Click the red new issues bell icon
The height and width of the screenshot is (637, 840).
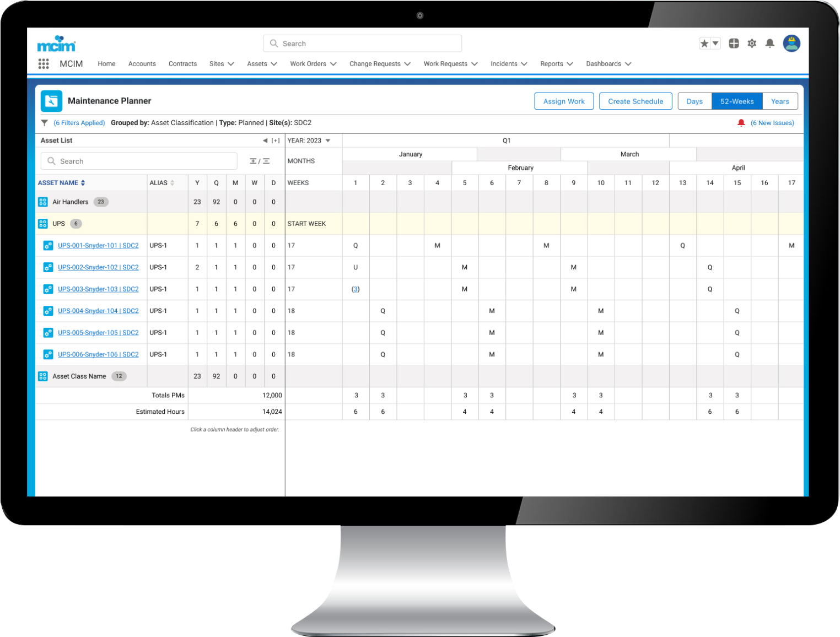[x=741, y=123]
